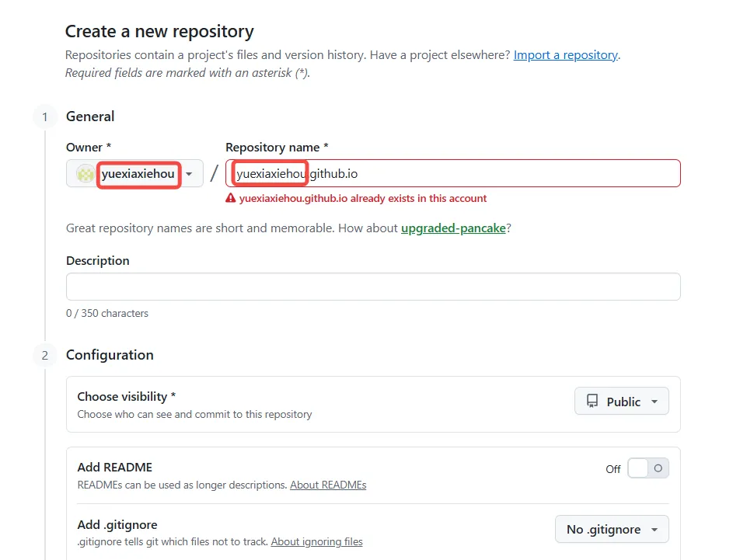Open the Import a repository link
The image size is (747, 560).
point(565,55)
